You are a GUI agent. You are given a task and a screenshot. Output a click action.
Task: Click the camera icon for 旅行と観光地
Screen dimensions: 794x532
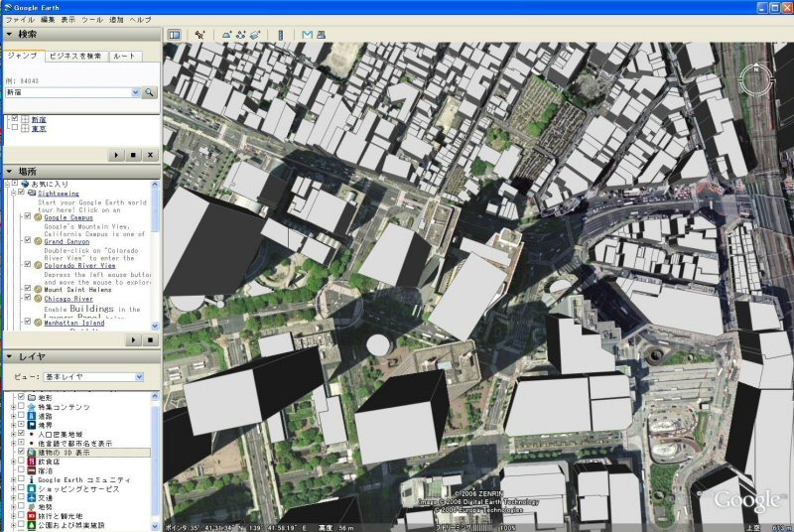point(32,516)
